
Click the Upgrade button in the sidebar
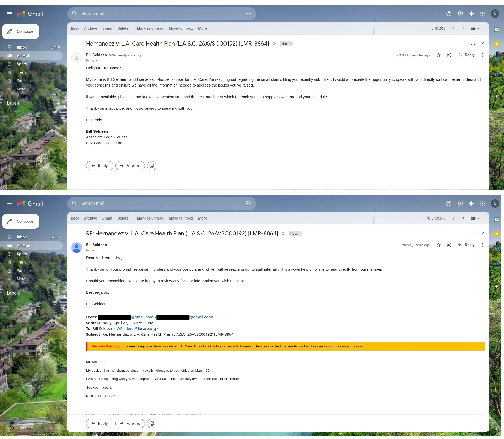click(25, 428)
